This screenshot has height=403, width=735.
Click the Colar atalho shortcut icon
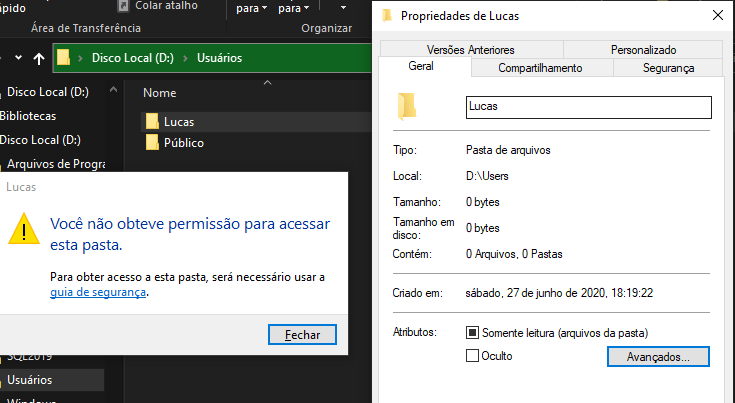pos(123,6)
